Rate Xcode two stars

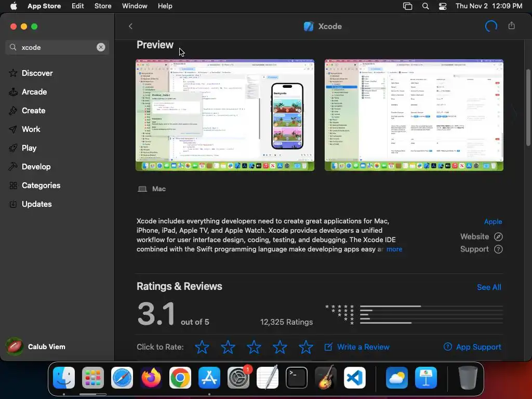pos(228,347)
